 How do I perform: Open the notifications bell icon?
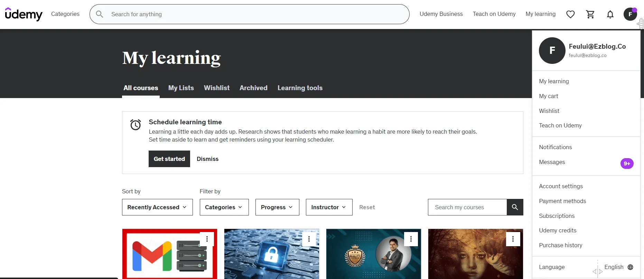[610, 14]
